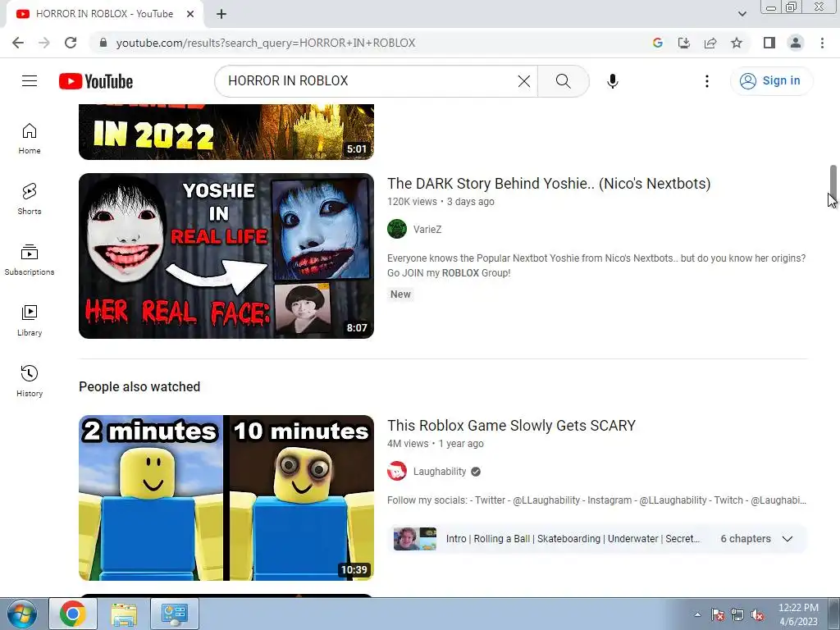840x630 pixels.
Task: Open the tab search dropdown arrow
Action: tap(742, 14)
